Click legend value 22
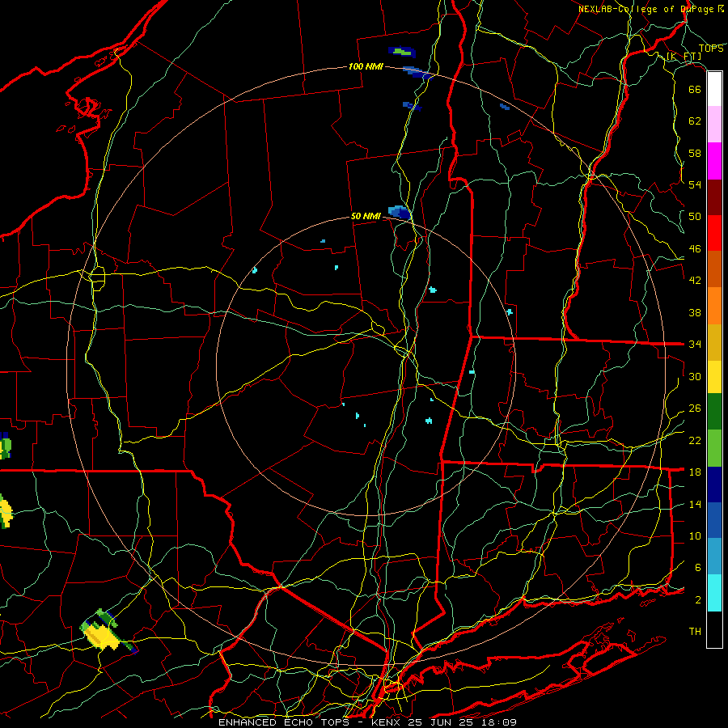728x728 pixels. pos(695,440)
